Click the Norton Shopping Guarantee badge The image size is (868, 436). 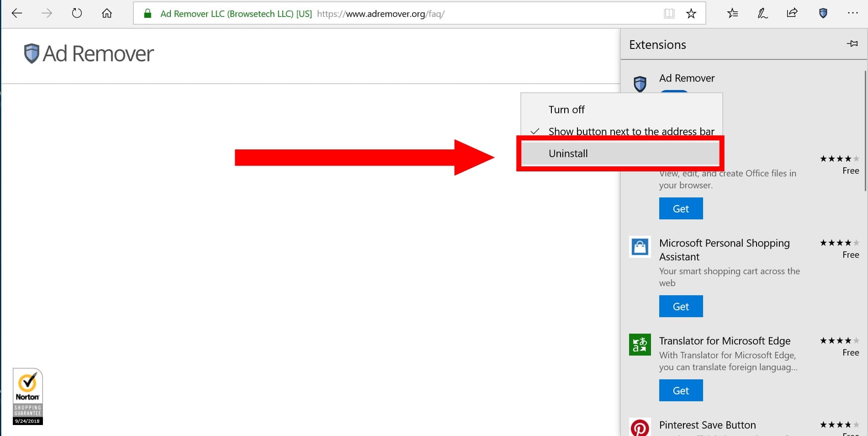point(28,396)
